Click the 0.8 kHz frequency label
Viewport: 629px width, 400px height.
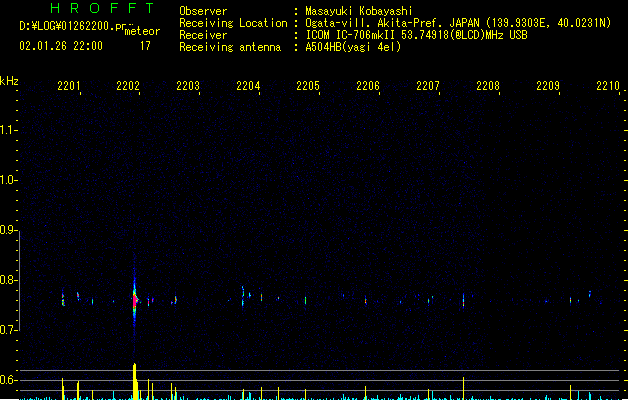click(8, 280)
